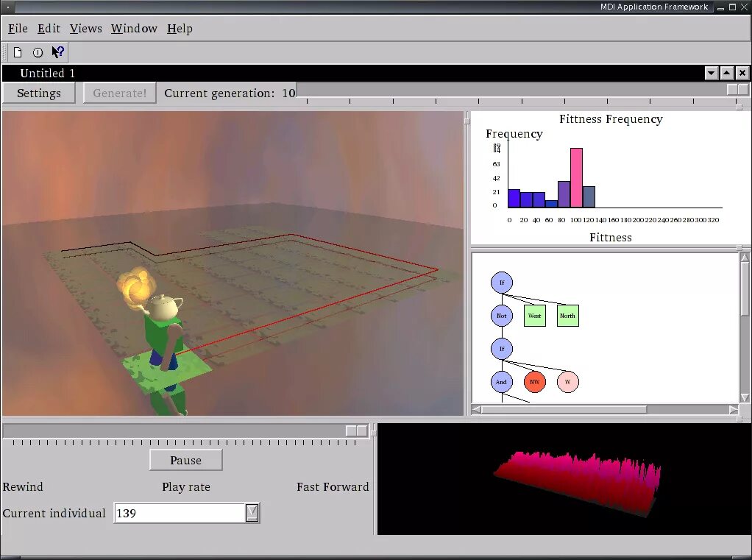The image size is (752, 560).
Task: Select the North node in tree
Action: pyautogui.click(x=568, y=316)
